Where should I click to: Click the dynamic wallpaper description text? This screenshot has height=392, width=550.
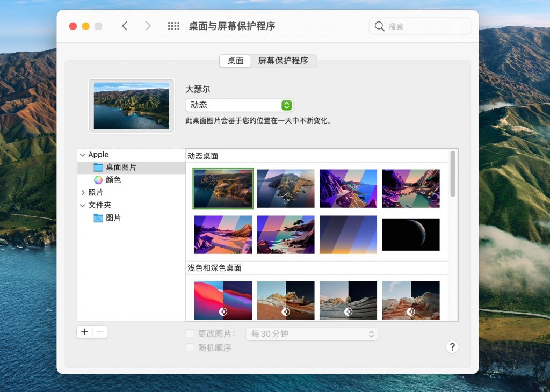[259, 121]
